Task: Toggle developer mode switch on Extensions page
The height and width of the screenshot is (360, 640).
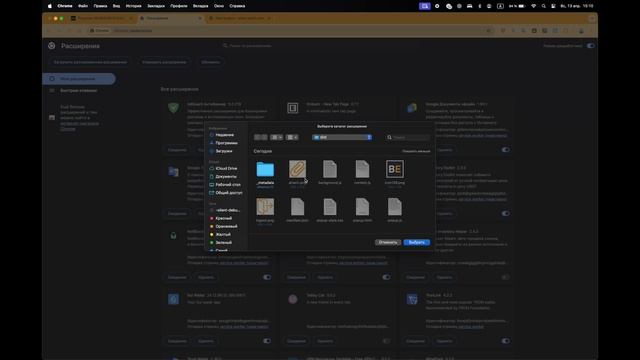Action: pos(591,46)
